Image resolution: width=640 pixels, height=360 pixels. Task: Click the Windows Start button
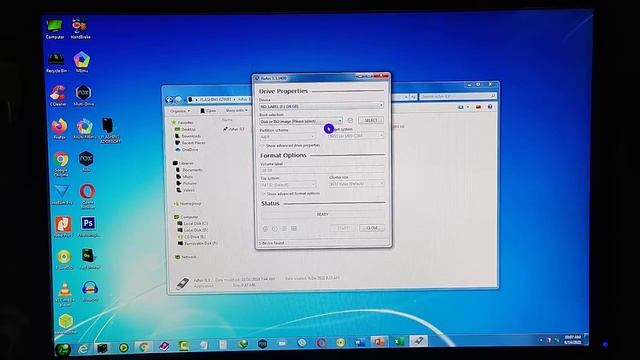[62, 349]
